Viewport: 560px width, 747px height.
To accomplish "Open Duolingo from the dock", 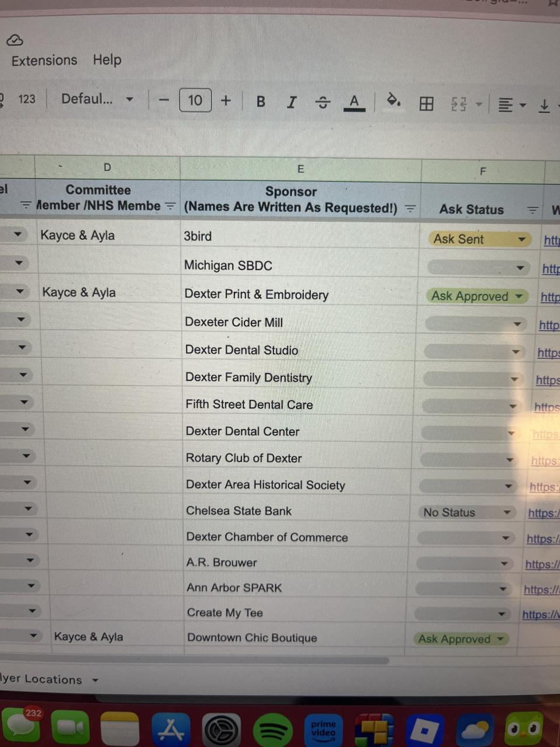I will (524, 728).
